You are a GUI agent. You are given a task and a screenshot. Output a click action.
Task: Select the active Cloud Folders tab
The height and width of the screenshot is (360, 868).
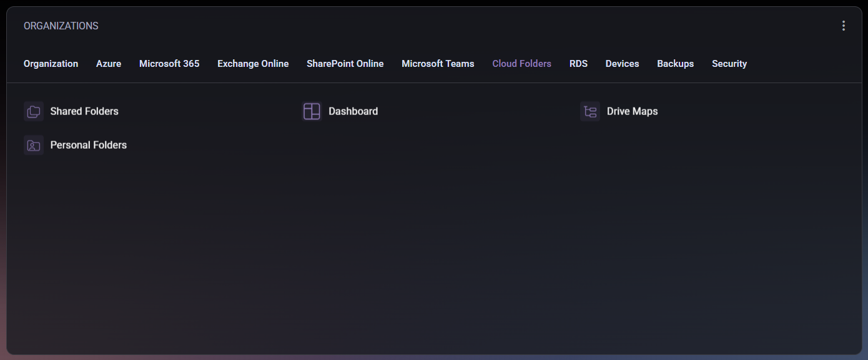point(521,64)
